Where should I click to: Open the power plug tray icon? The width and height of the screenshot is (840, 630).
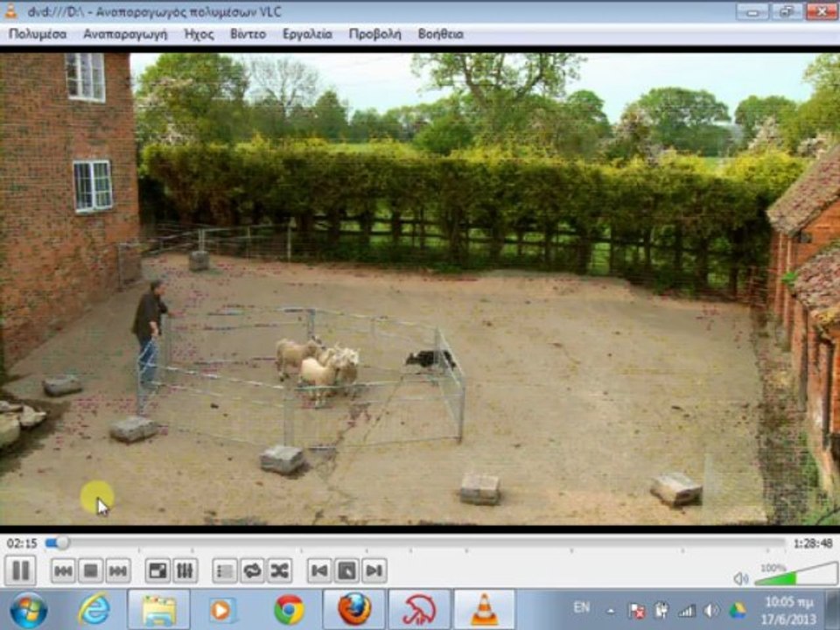(x=661, y=611)
